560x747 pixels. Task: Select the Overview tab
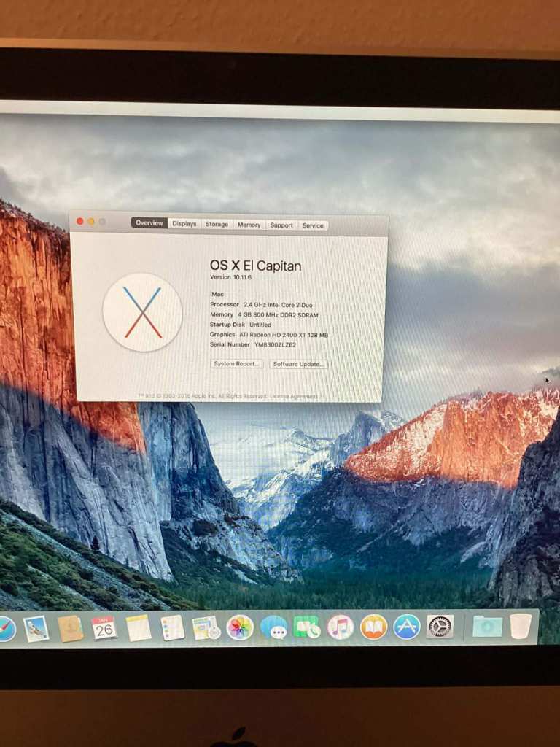click(x=149, y=223)
